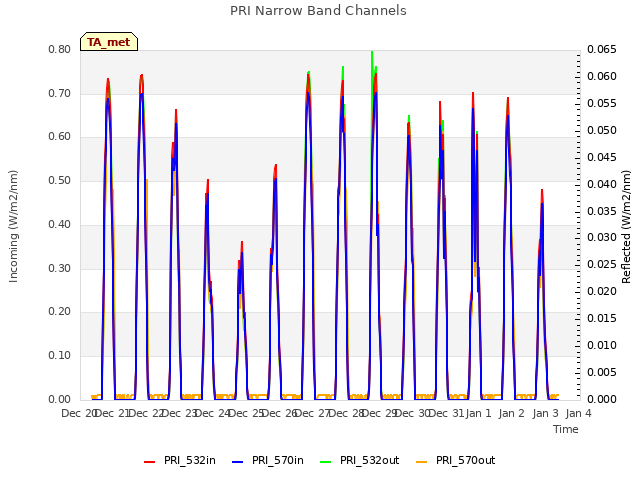The height and width of the screenshot is (480, 640).
Task: Click the TA_met annotation label
Action: (109, 42)
